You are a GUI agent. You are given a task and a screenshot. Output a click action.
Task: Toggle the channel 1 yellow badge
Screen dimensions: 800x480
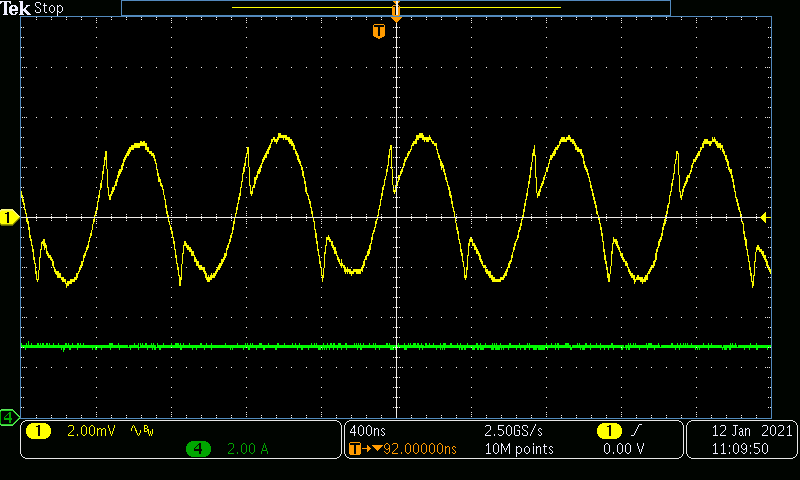pyautogui.click(x=38, y=431)
